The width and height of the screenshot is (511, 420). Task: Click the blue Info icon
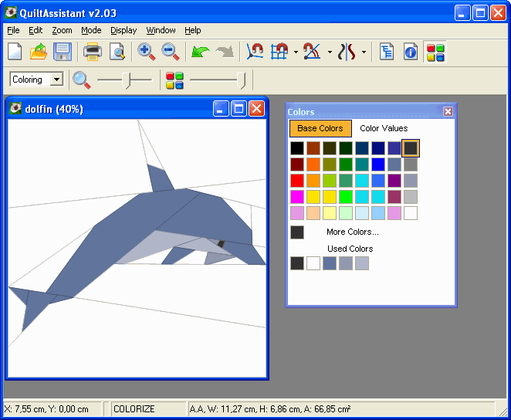411,52
